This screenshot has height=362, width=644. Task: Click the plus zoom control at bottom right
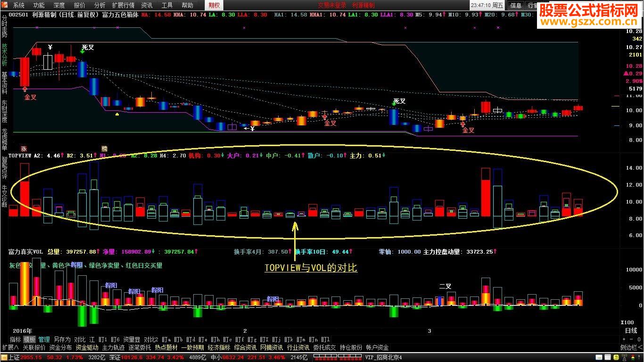[624, 339]
